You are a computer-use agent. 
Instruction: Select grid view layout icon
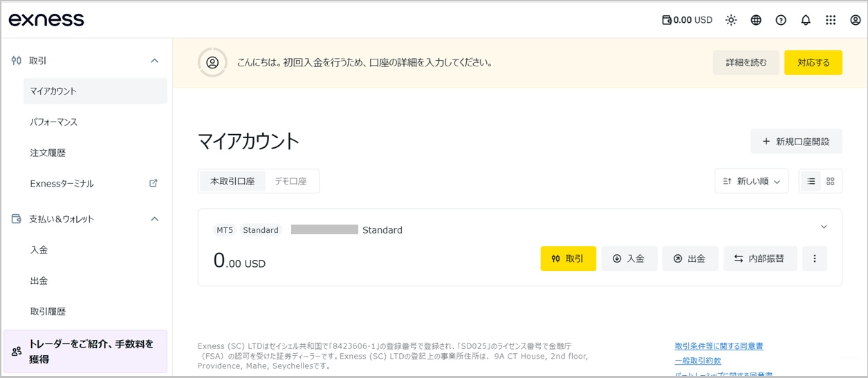click(x=831, y=181)
